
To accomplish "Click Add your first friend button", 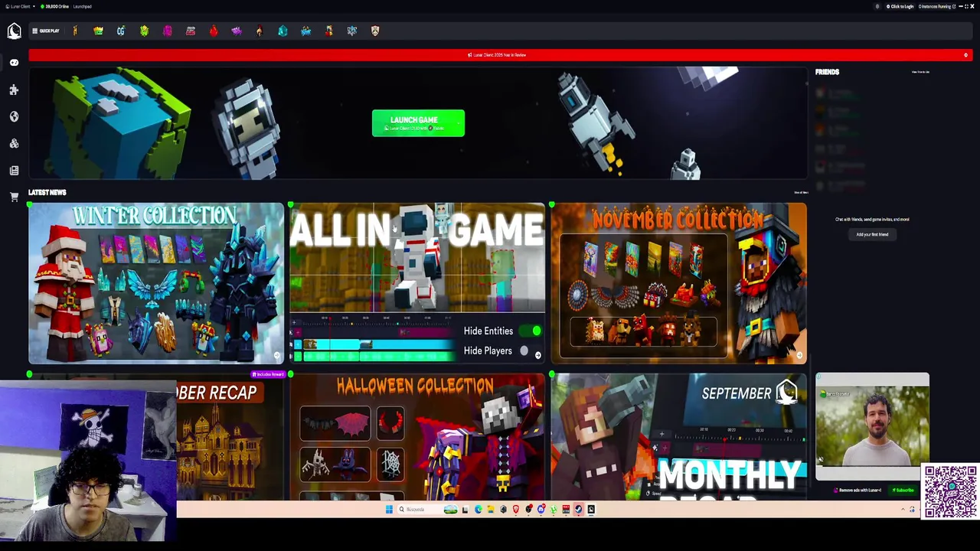I will pos(872,234).
